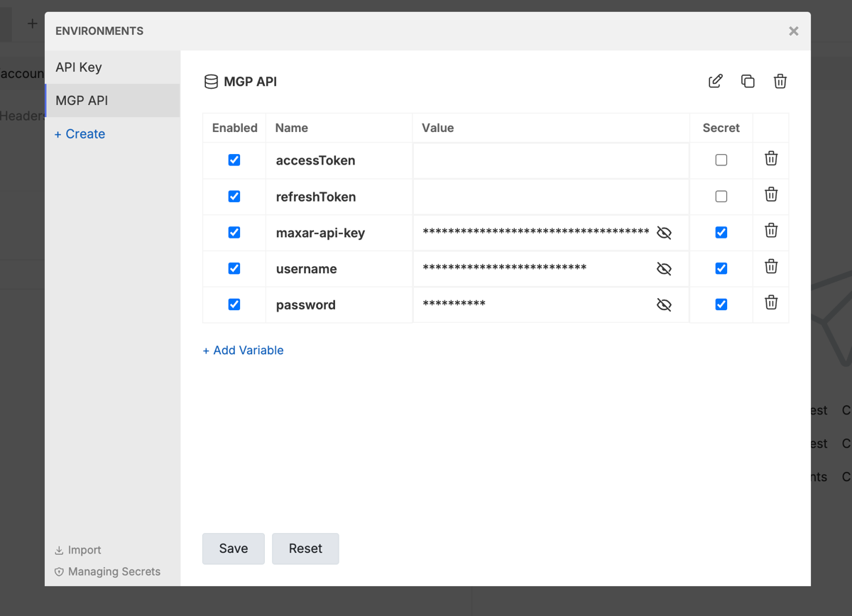Select the API Key environment

[x=112, y=67]
